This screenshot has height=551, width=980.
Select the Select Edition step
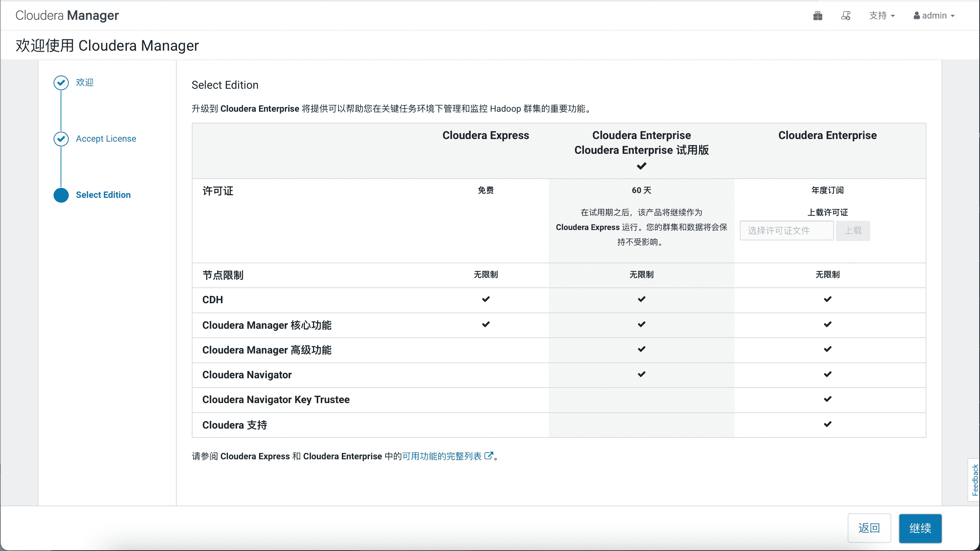click(x=103, y=195)
